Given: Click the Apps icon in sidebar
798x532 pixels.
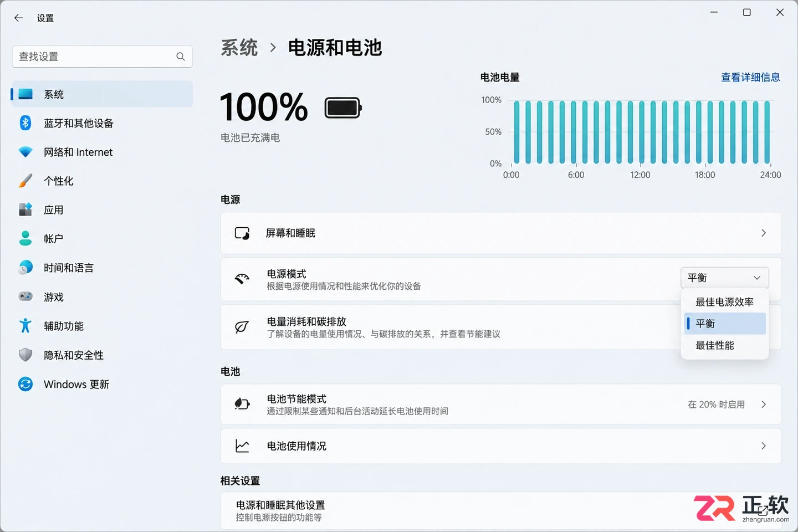Looking at the screenshot, I should pyautogui.click(x=25, y=209).
